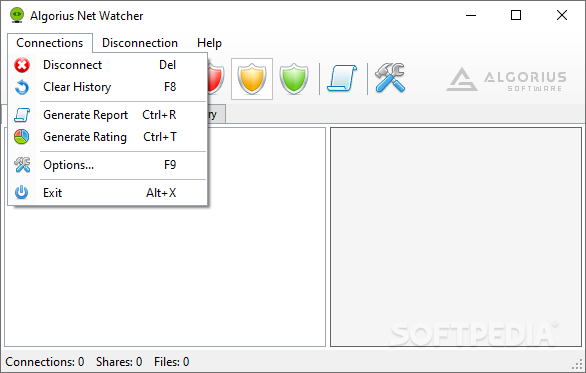
Task: Minimize the Net Watcher window
Action: pyautogui.click(x=471, y=15)
